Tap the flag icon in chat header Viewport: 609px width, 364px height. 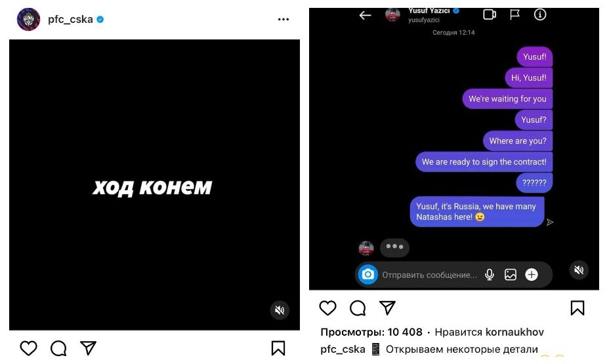514,14
